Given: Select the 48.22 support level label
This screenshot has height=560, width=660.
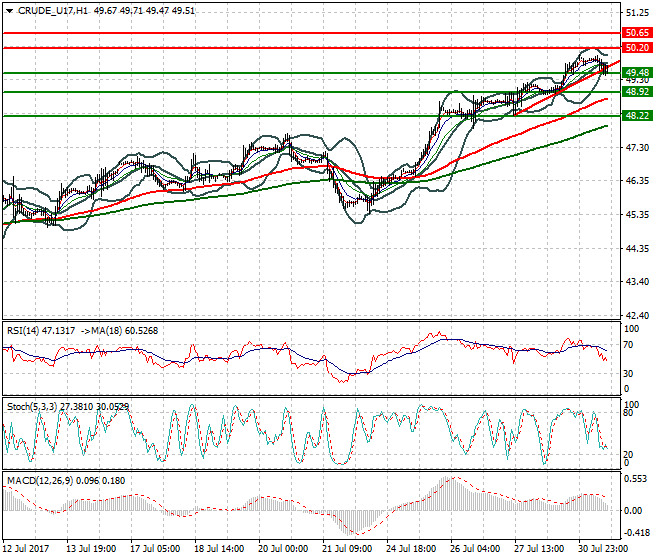Looking at the screenshot, I should 637,115.
